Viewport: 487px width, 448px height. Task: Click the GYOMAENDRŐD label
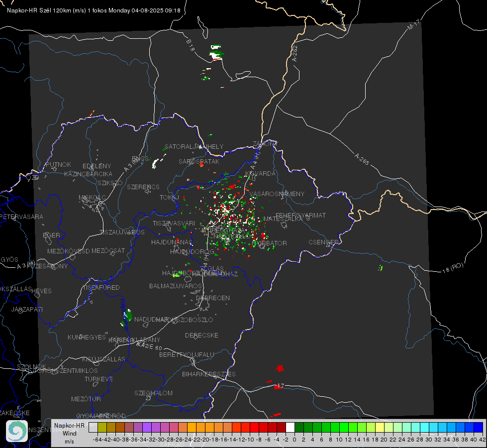(x=101, y=416)
